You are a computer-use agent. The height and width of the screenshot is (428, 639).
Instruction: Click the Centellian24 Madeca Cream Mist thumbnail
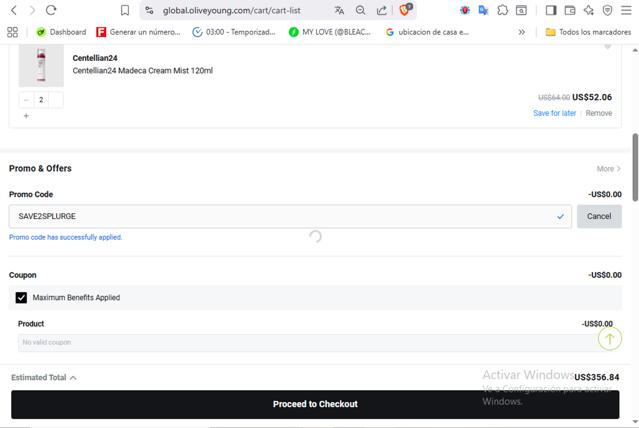(x=41, y=65)
